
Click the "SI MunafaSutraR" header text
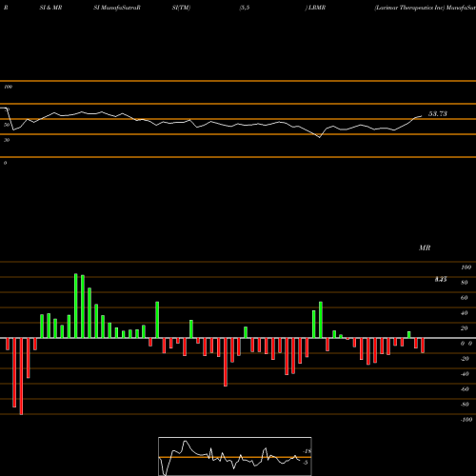117,8
